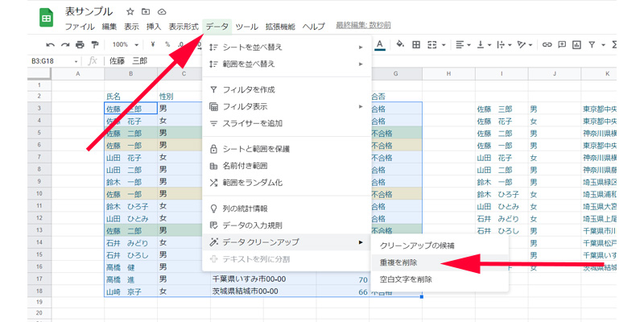Open the 挿入 menu
This screenshot has width=644, height=322.
[154, 27]
